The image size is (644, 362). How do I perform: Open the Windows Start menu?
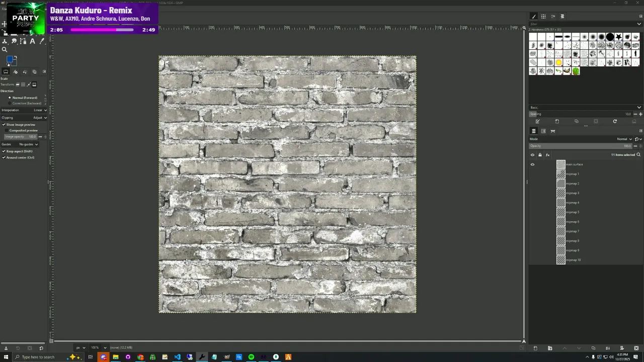pos(6,357)
